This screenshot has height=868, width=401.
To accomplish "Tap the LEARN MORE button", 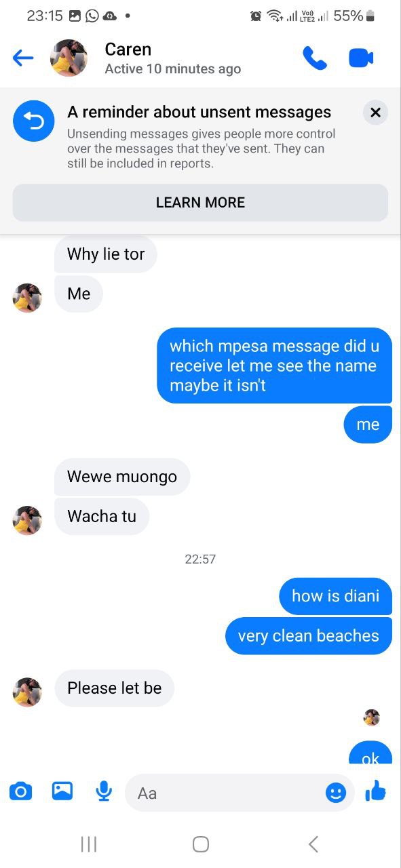I will tap(200, 203).
